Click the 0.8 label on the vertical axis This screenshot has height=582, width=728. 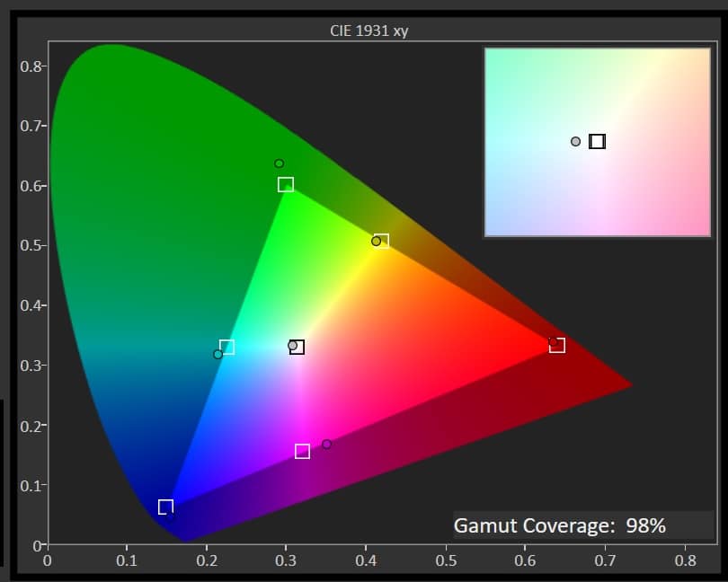pyautogui.click(x=31, y=66)
